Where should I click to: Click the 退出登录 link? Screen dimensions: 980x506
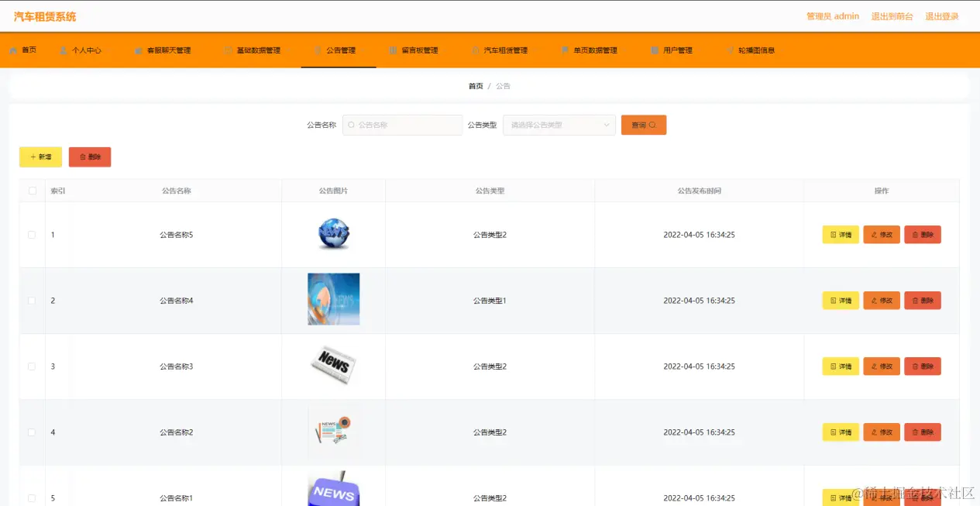pos(941,15)
